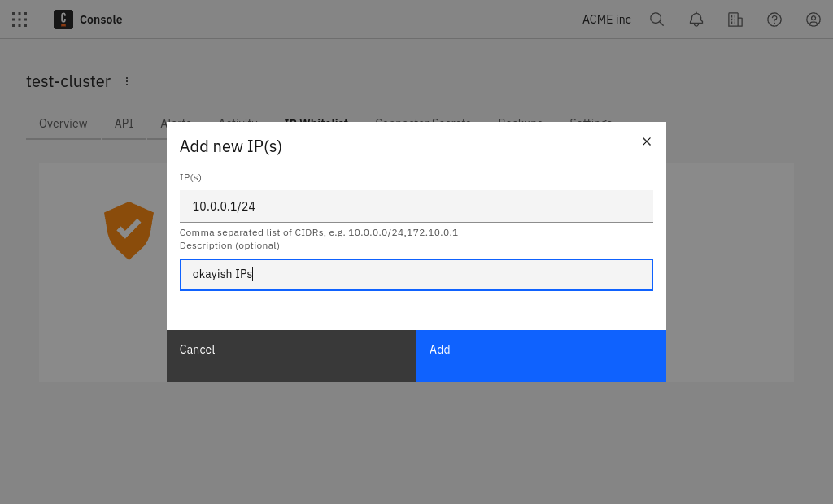Viewport: 833px width, 504px height.
Task: Dismiss the dialog with the X icon
Action: coord(647,141)
